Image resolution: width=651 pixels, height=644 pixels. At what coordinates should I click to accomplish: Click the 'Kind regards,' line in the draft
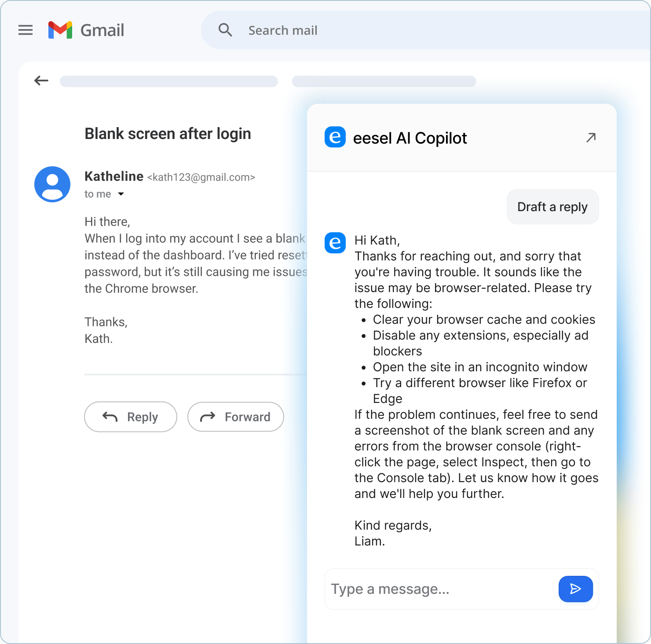click(x=393, y=525)
